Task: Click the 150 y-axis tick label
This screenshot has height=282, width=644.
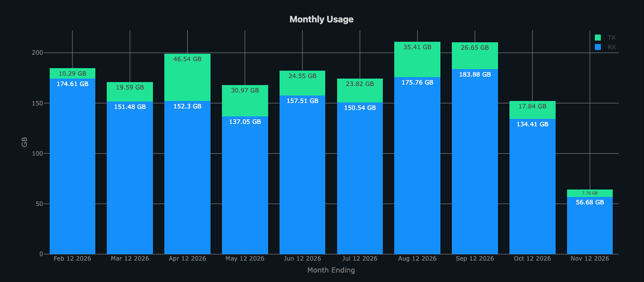Action: (39, 103)
